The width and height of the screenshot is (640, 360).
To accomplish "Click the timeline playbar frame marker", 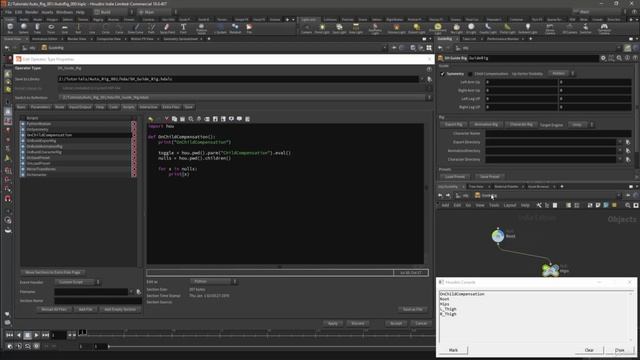I will coord(82,333).
